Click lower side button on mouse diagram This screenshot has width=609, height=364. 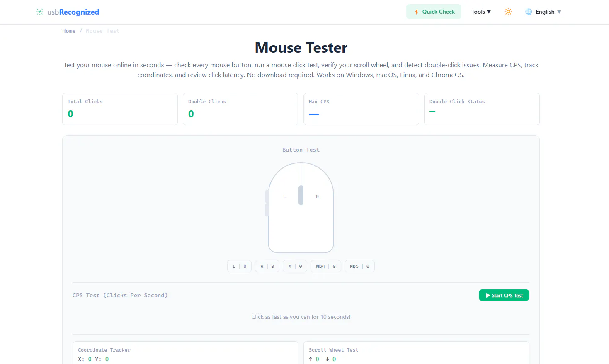[267, 210]
